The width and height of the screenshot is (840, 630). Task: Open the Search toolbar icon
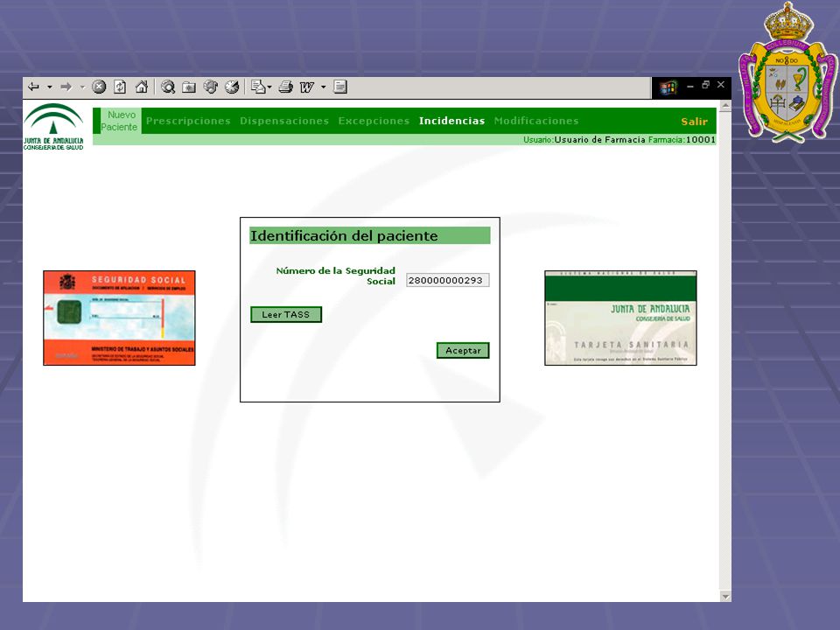tap(168, 87)
